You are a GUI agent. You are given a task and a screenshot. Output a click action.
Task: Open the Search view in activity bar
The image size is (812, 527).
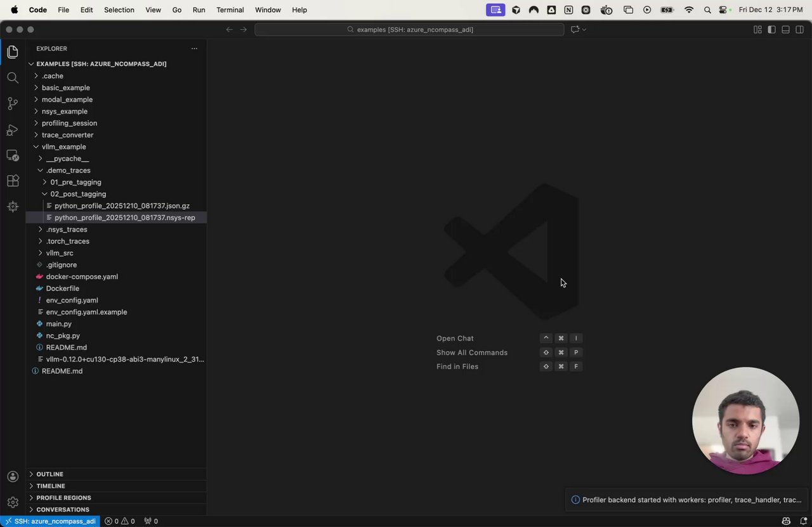[13, 77]
